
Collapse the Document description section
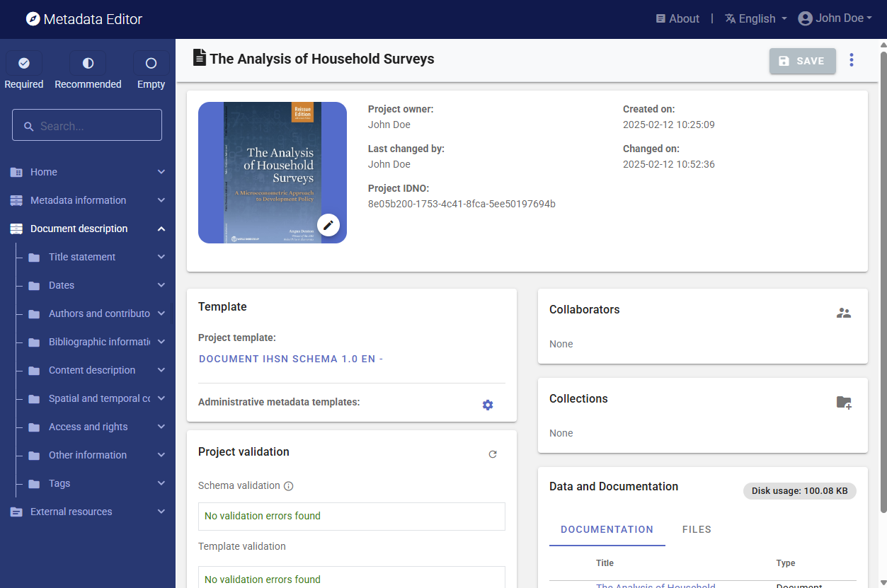pyautogui.click(x=161, y=229)
